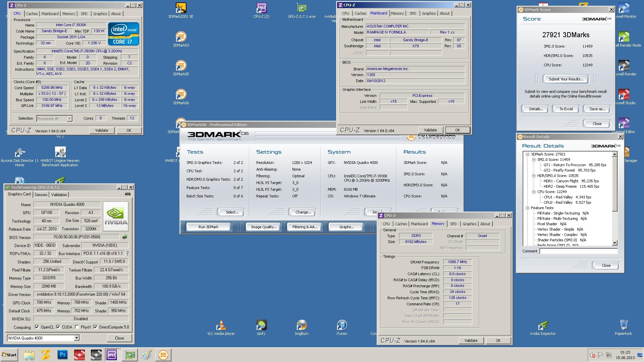Collapse the SM2.0 Score: 11459 node
The image size is (644, 362).
tap(534, 160)
